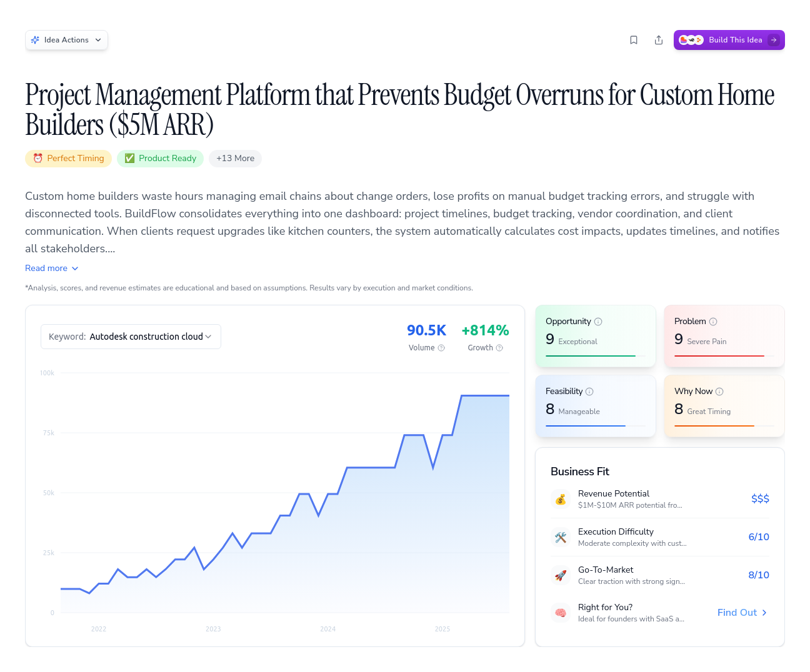Open the Idea Actions dropdown
The width and height of the screenshot is (810, 672).
point(66,40)
